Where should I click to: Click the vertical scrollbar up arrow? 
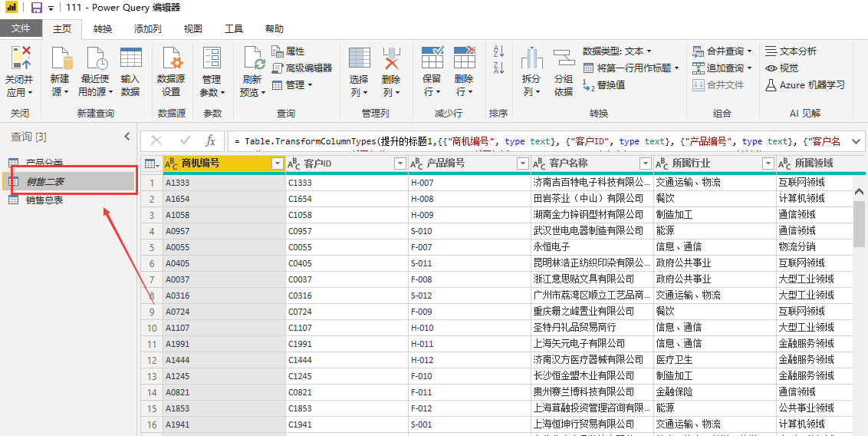[859, 191]
